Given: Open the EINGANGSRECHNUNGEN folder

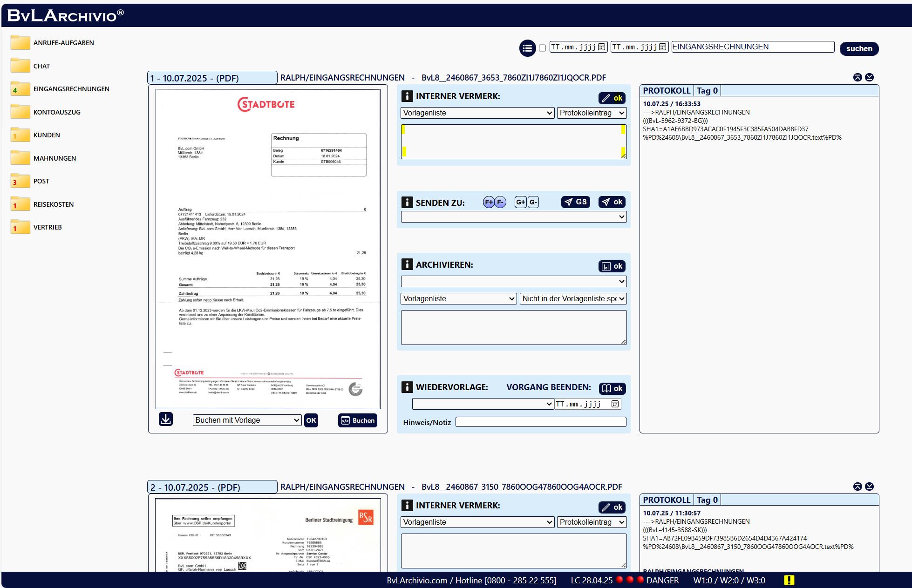Looking at the screenshot, I should click(71, 89).
